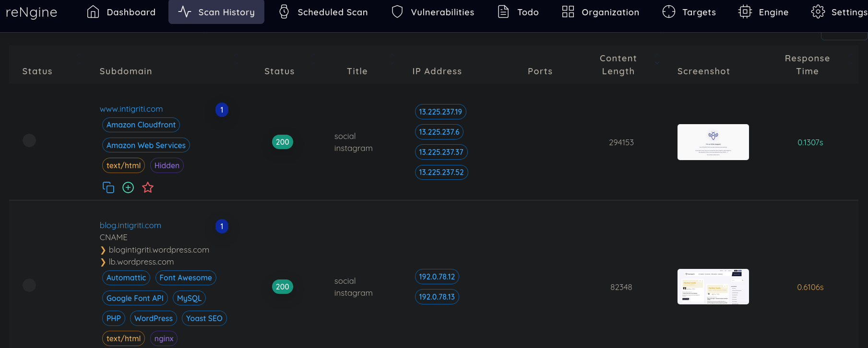868x348 pixels.
Task: Mark www.intigriti.com important with the star
Action: pos(148,187)
